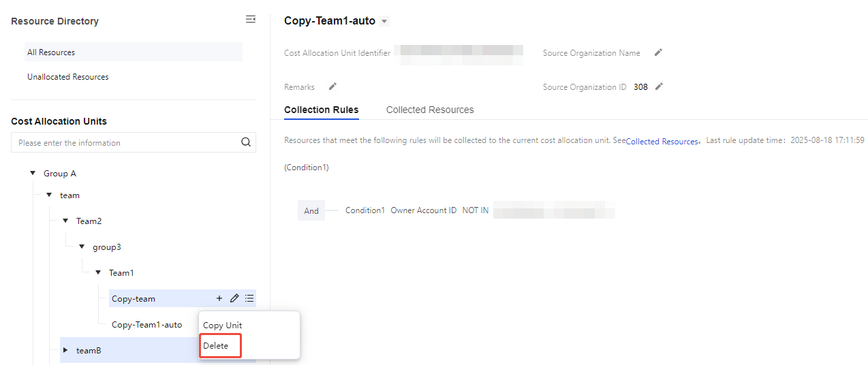This screenshot has width=868, height=365.
Task: Select the Copy-Team1-auto tree item
Action: (x=147, y=325)
